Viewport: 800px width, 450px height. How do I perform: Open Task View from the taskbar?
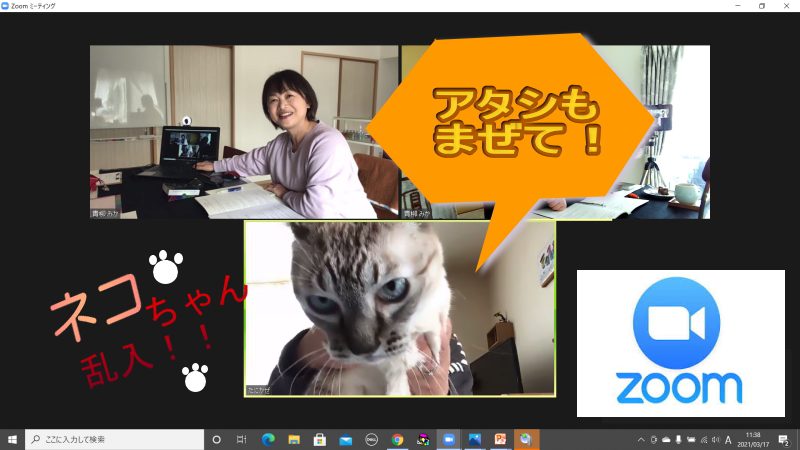click(x=242, y=439)
